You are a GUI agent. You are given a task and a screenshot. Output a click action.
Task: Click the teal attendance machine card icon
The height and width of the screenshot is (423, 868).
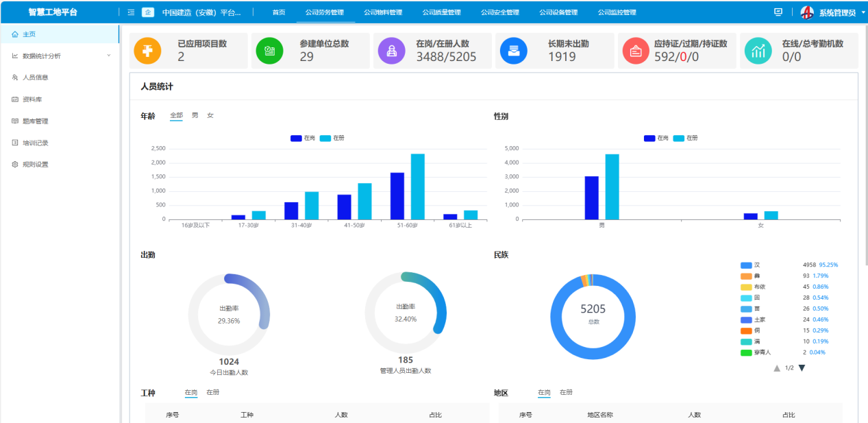tap(758, 51)
